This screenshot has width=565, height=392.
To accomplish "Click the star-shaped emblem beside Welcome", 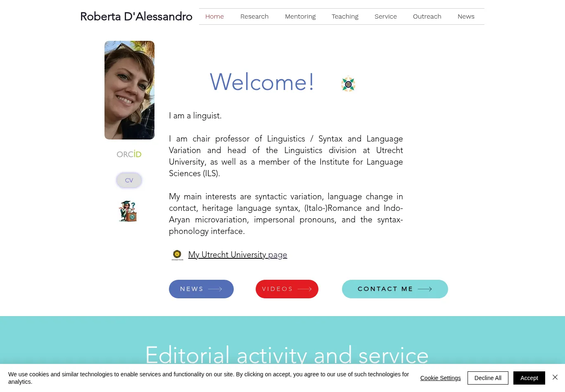I will pyautogui.click(x=348, y=84).
